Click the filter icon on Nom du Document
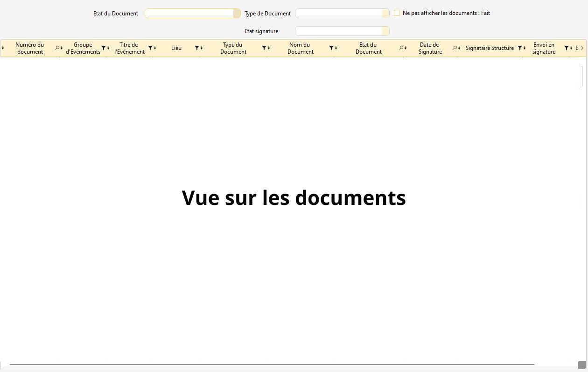Image resolution: width=588 pixels, height=372 pixels. coord(331,48)
